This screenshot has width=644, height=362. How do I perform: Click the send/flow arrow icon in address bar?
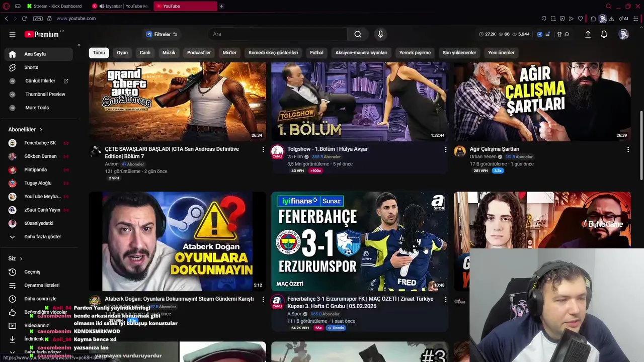[x=571, y=19]
